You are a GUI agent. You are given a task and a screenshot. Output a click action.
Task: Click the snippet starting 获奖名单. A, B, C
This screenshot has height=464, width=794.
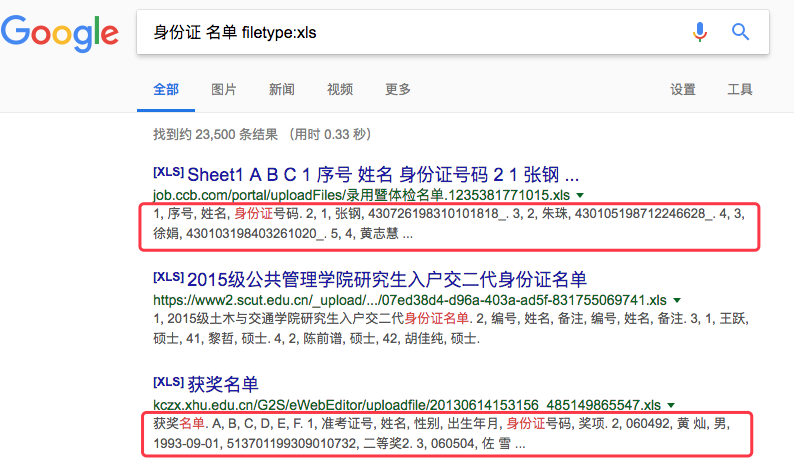[442, 434]
